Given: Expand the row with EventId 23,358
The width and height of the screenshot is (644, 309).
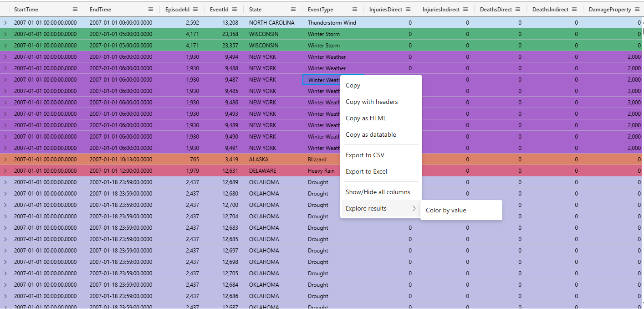Looking at the screenshot, I should coord(5,34).
